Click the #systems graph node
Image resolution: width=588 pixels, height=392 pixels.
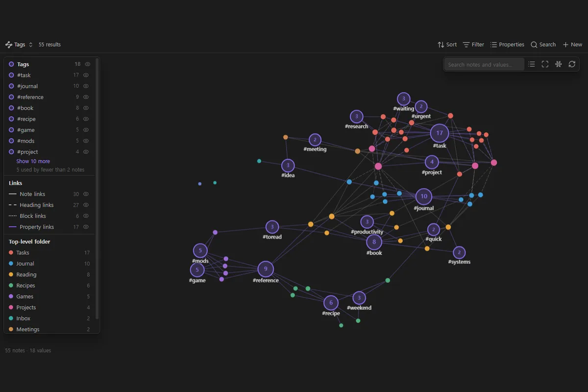click(x=459, y=253)
